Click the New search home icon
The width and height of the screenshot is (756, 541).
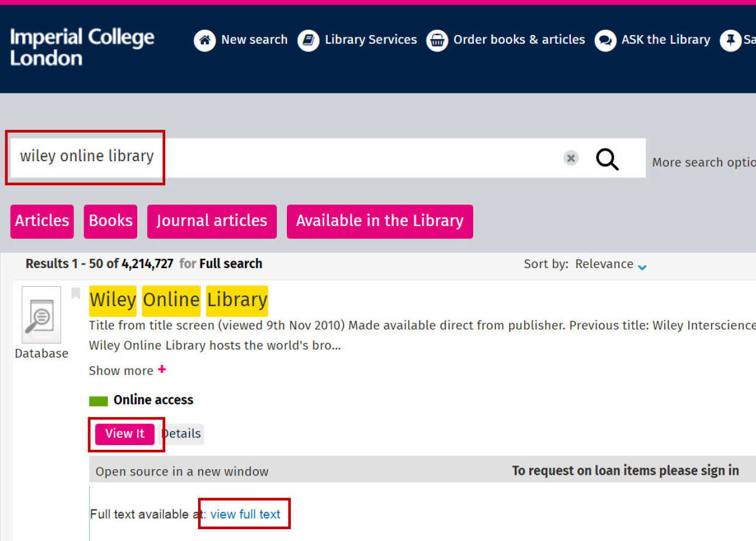point(204,40)
